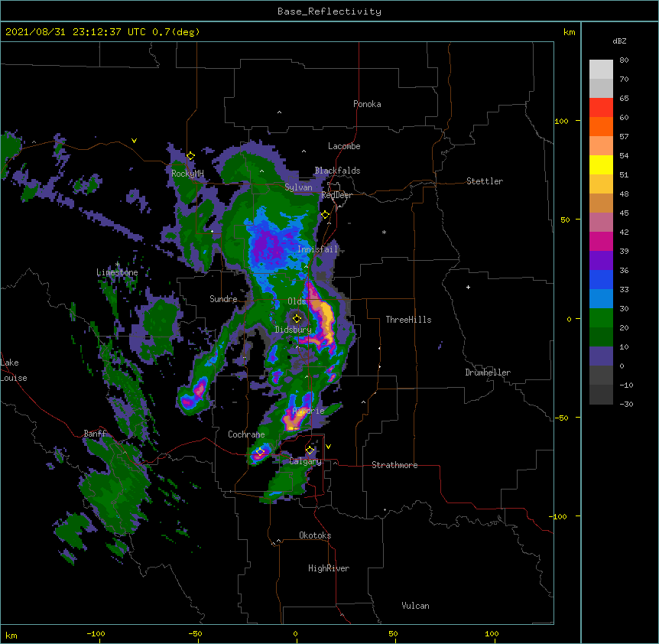
Task: Click the Lake Louise label
Action: point(14,370)
